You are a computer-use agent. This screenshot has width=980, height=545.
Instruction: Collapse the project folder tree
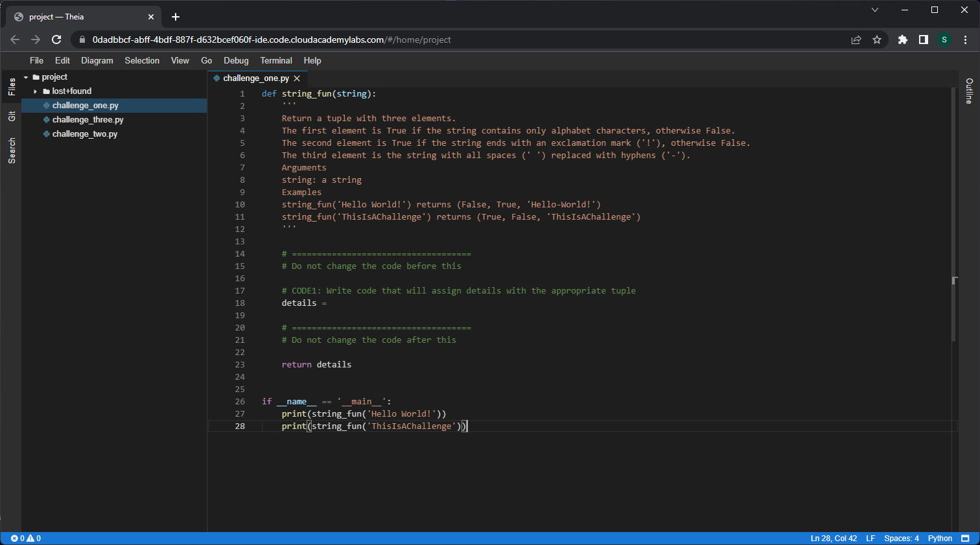[x=26, y=77]
